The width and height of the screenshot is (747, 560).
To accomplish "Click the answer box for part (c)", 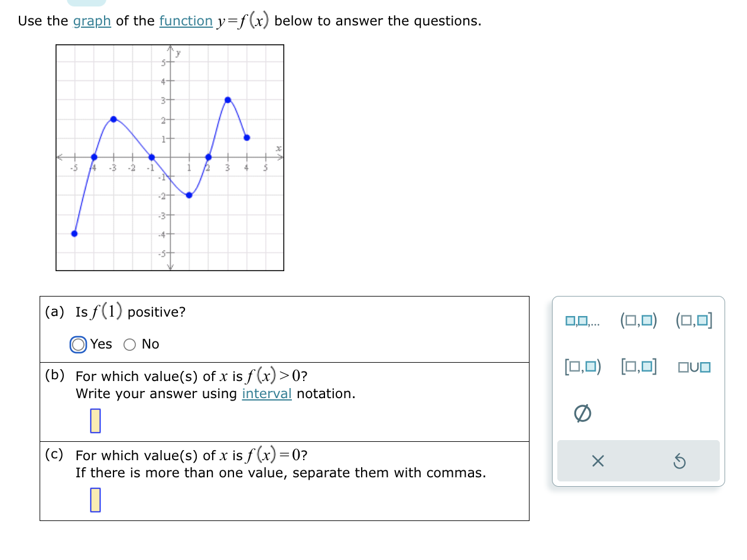I will (x=96, y=499).
